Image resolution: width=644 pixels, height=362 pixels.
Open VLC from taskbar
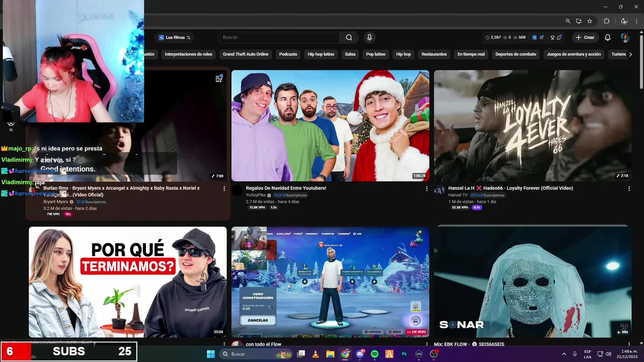(315, 354)
